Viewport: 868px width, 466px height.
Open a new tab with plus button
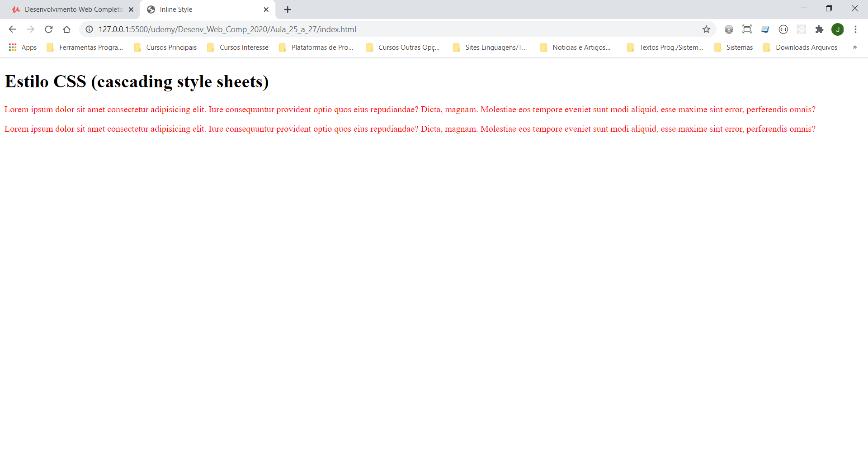pyautogui.click(x=288, y=10)
